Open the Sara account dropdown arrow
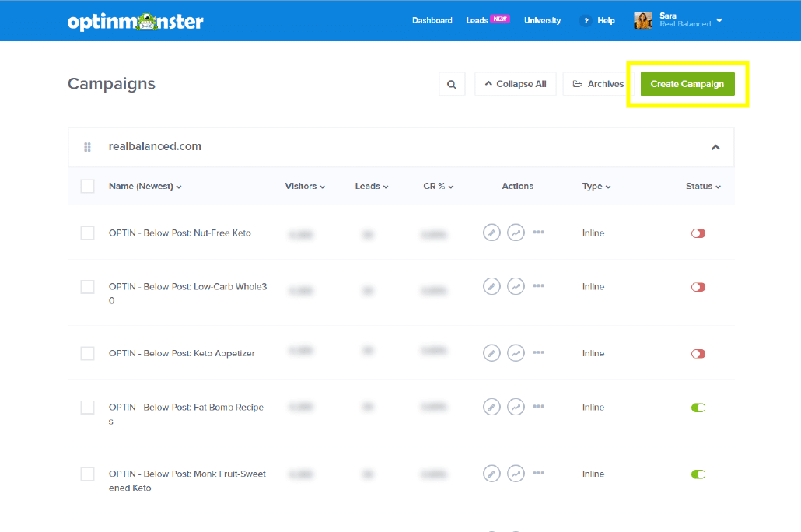This screenshot has width=801, height=532. 719,20
